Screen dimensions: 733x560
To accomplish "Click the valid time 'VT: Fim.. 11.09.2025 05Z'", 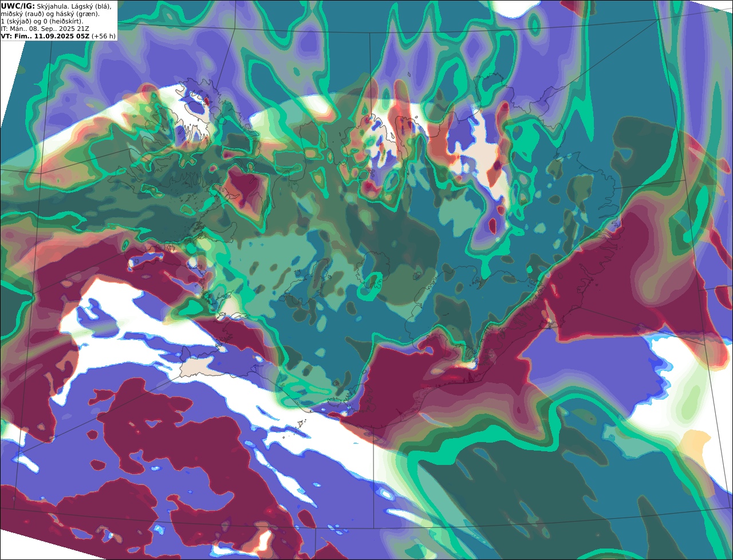I will (45, 36).
